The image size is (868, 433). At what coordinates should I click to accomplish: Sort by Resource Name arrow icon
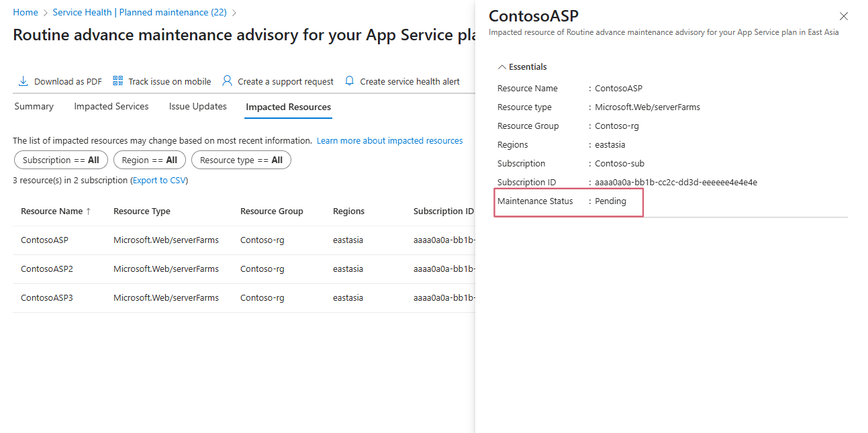(x=88, y=211)
